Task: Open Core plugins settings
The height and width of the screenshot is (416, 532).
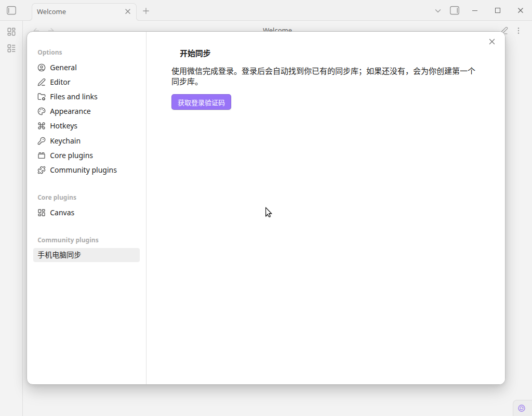Action: [87, 155]
